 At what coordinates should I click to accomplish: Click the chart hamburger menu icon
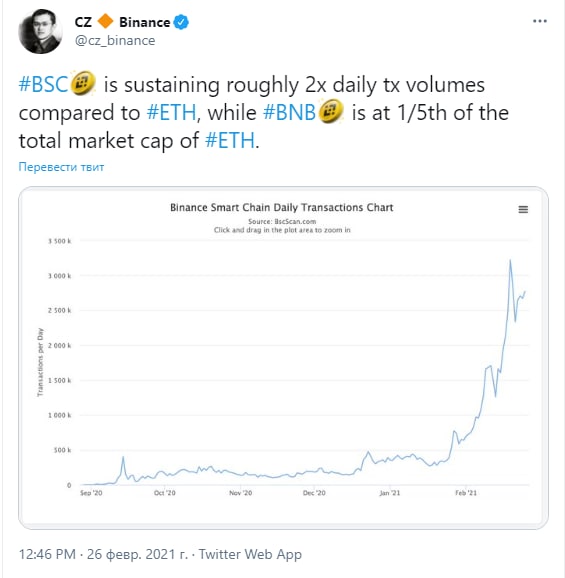click(x=523, y=209)
